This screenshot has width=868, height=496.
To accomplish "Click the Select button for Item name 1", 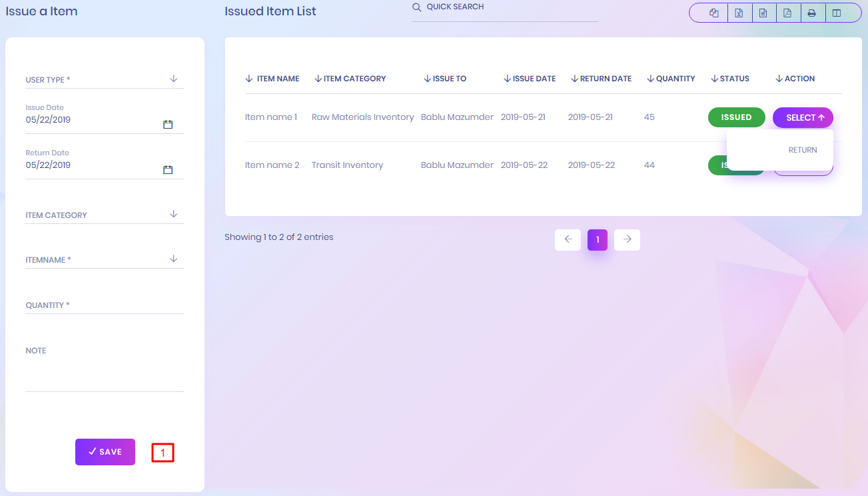I will [x=803, y=117].
